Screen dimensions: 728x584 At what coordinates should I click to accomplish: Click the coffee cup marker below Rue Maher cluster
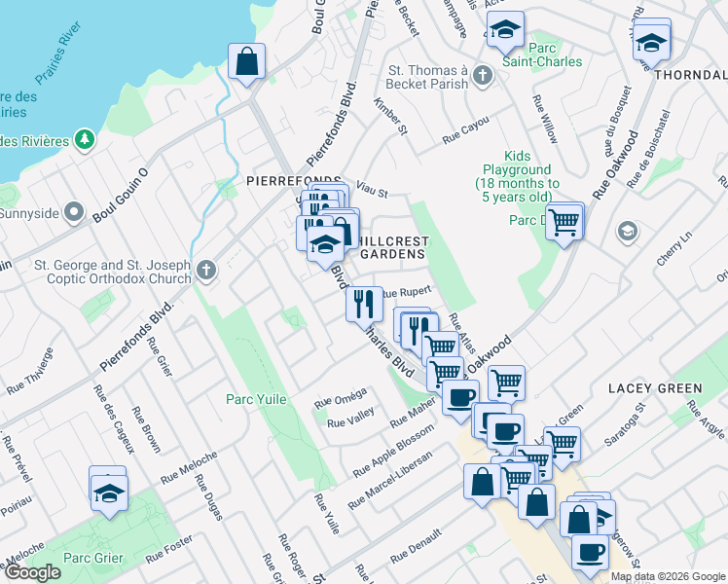pos(505,433)
